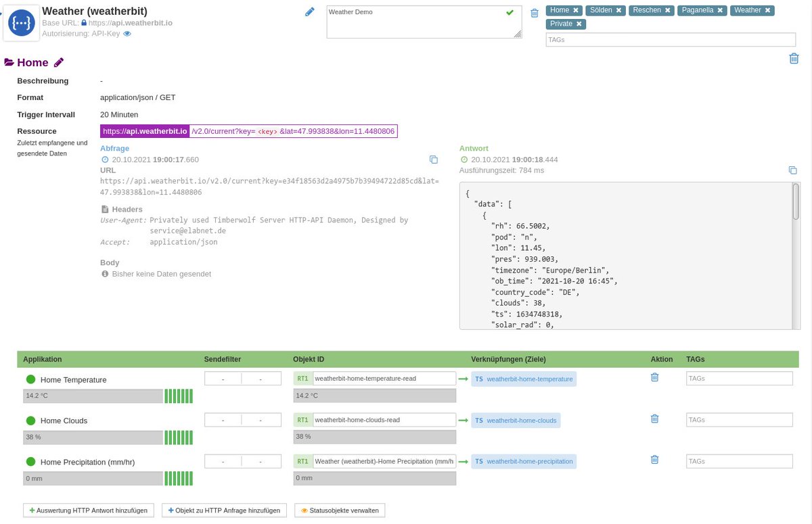Open weatherbit-home-clouds TS link

coord(516,420)
